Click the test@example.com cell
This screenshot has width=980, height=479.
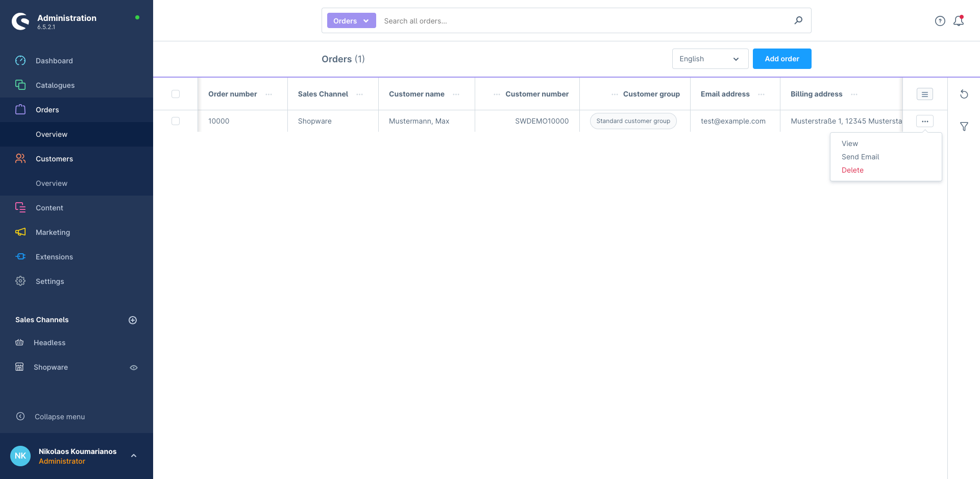733,121
